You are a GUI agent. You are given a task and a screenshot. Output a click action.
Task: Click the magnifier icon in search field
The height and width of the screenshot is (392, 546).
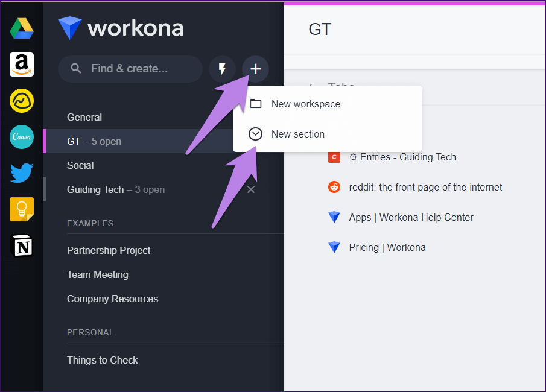(75, 69)
